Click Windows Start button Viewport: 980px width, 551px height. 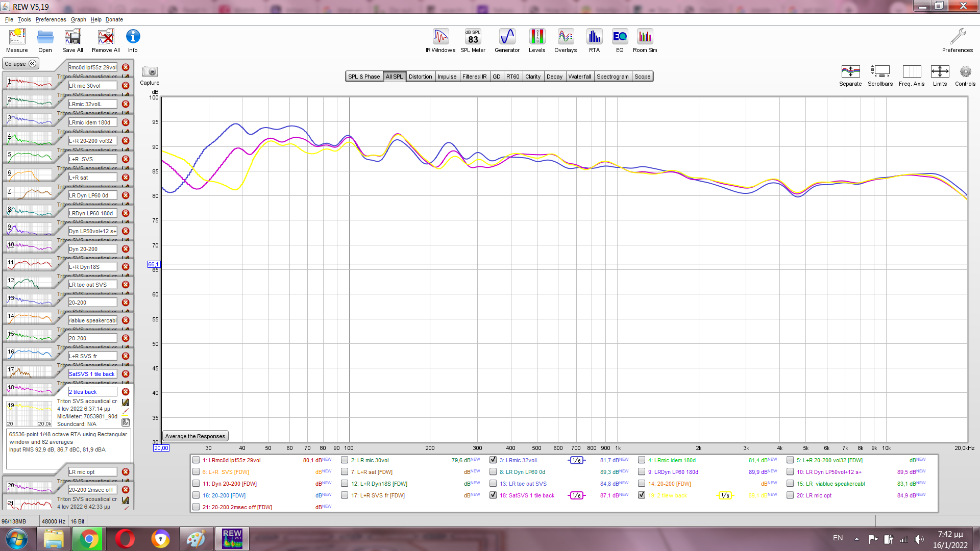16,539
